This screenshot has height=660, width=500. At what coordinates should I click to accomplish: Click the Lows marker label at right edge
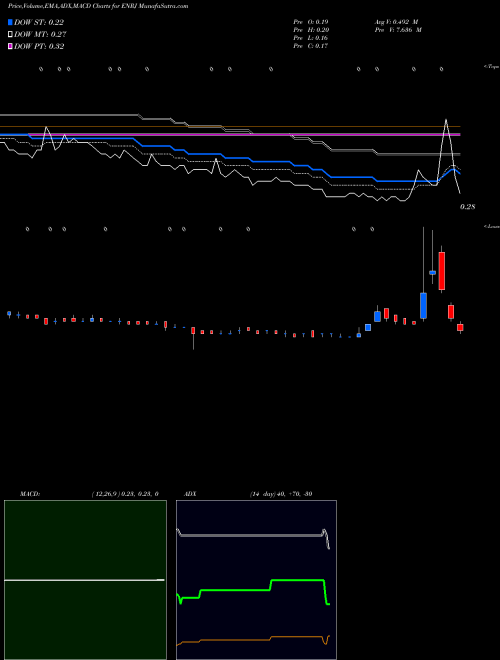[492, 226]
